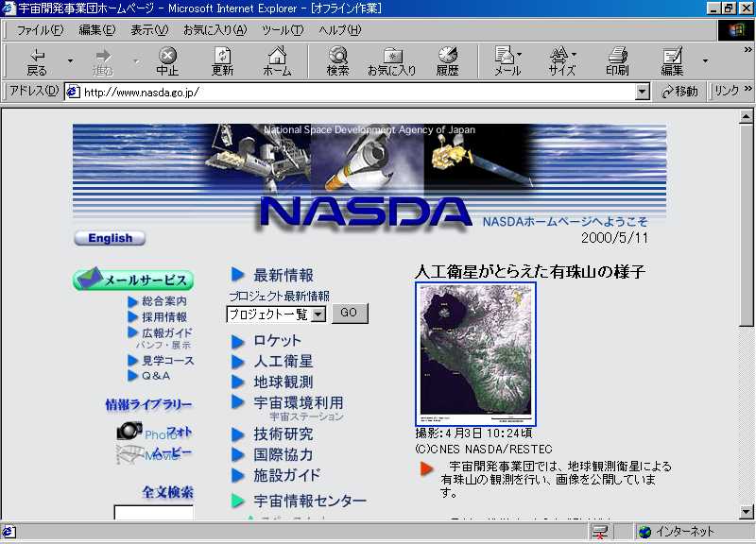Click the GO button next to project list
Image resolution: width=756 pixels, height=544 pixels.
[349, 314]
